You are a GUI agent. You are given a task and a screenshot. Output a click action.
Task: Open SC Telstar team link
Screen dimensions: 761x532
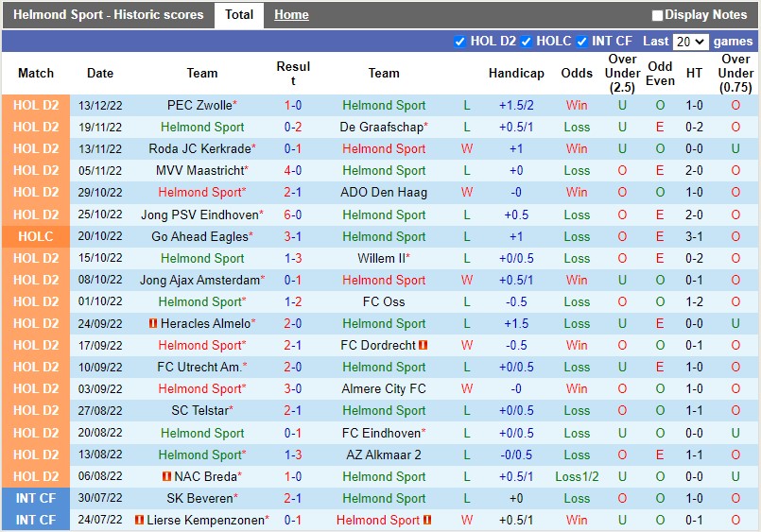pos(200,411)
